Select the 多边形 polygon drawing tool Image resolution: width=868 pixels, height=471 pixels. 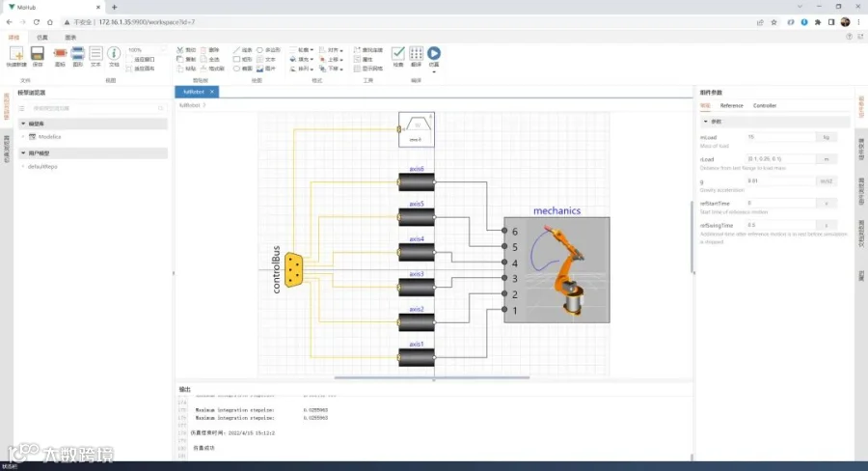[x=268, y=50]
